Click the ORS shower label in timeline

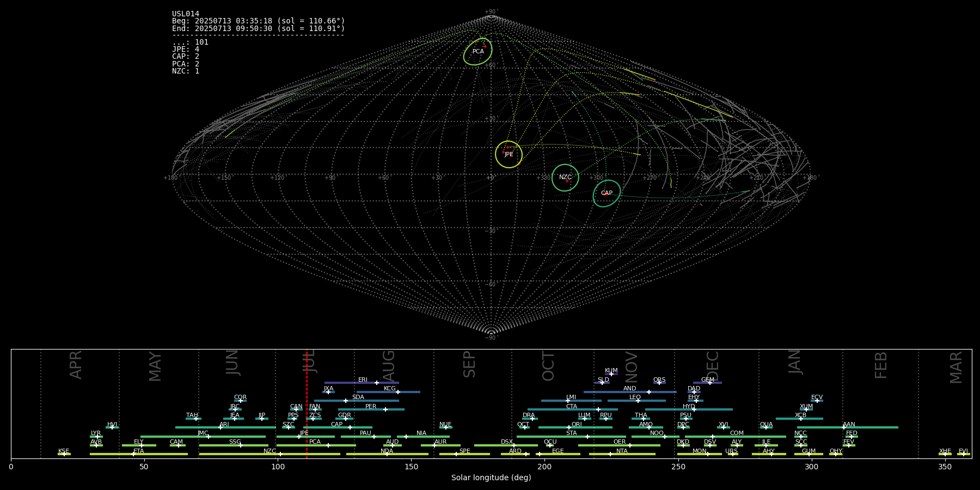[x=659, y=380]
